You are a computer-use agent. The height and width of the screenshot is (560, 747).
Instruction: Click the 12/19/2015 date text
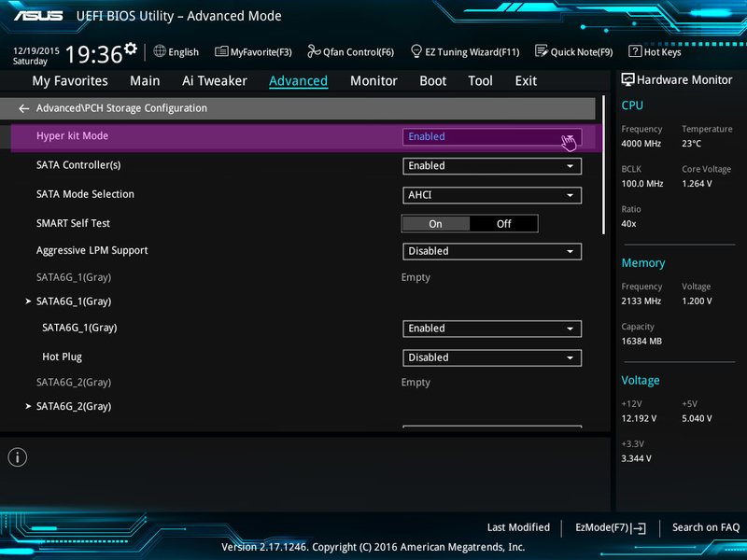click(x=36, y=50)
